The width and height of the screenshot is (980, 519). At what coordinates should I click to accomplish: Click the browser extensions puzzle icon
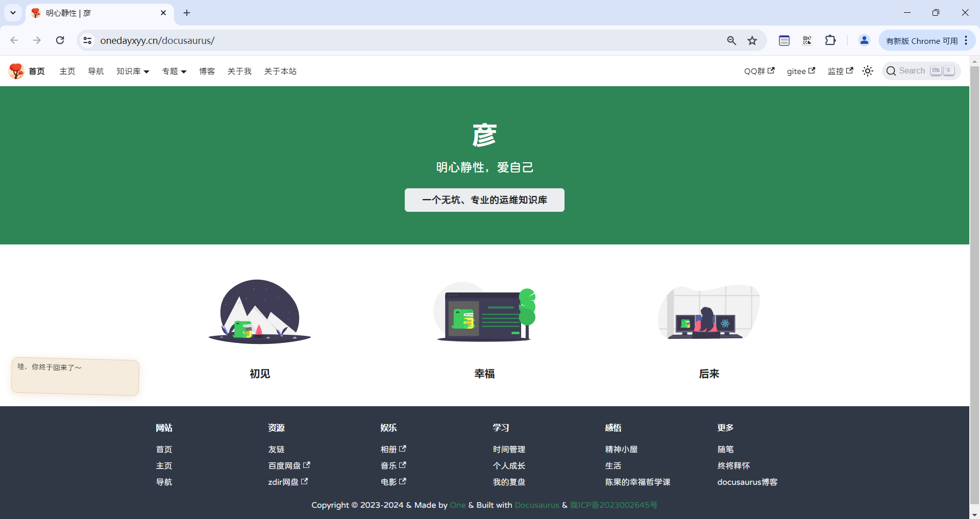tap(830, 40)
